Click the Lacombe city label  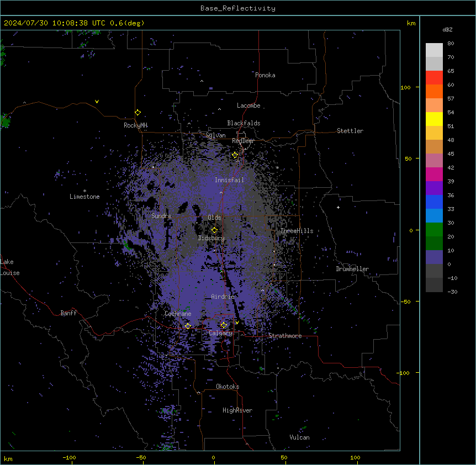(248, 105)
